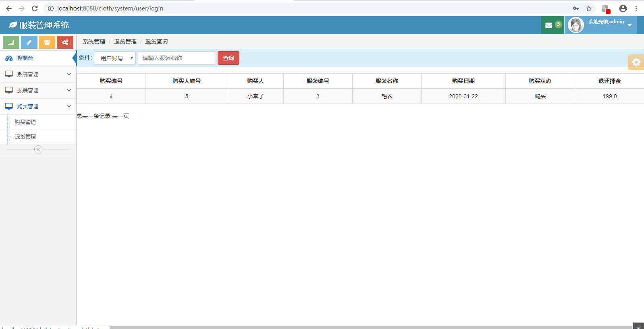Click the saved password key icon
The width and height of the screenshot is (644, 329).
[x=576, y=8]
